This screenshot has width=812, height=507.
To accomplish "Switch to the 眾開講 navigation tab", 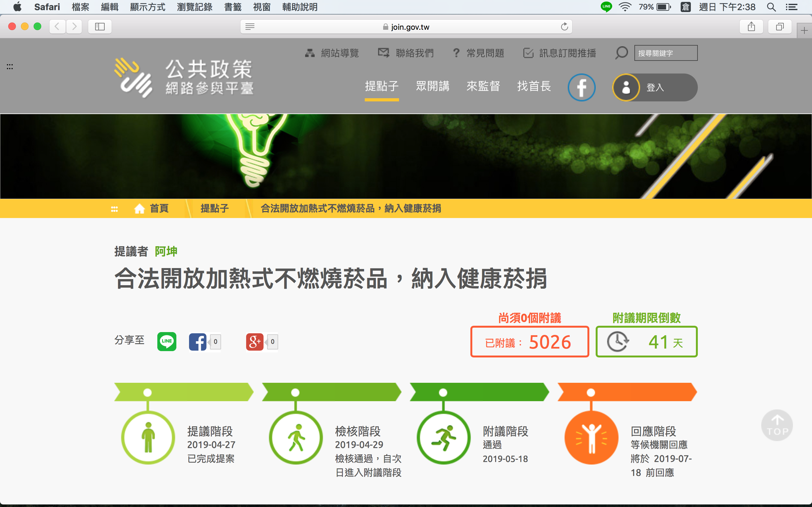I will pyautogui.click(x=433, y=87).
